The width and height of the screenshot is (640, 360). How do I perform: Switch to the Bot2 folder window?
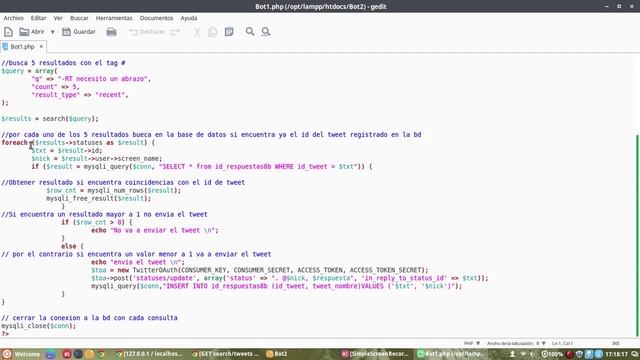click(277, 354)
